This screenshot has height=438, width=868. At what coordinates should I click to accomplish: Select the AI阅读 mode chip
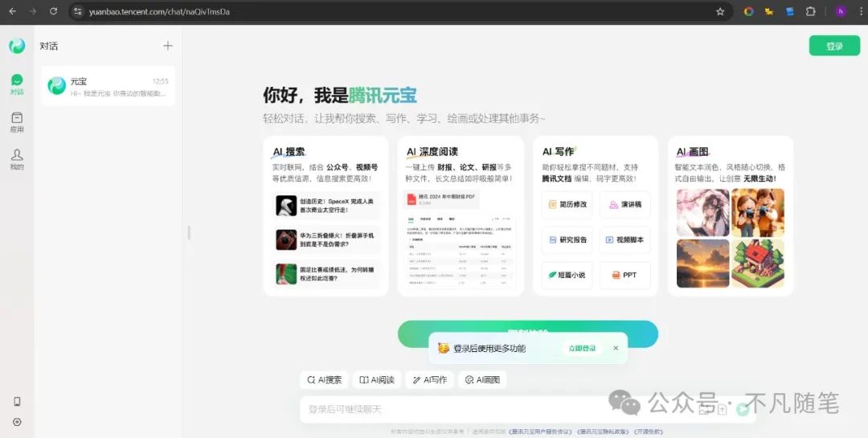[377, 379]
